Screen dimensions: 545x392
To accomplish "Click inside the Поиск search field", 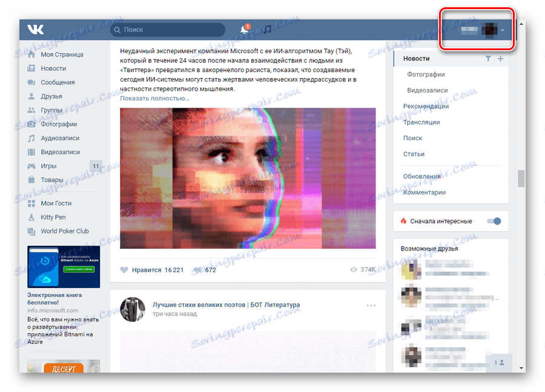I will click(x=168, y=30).
